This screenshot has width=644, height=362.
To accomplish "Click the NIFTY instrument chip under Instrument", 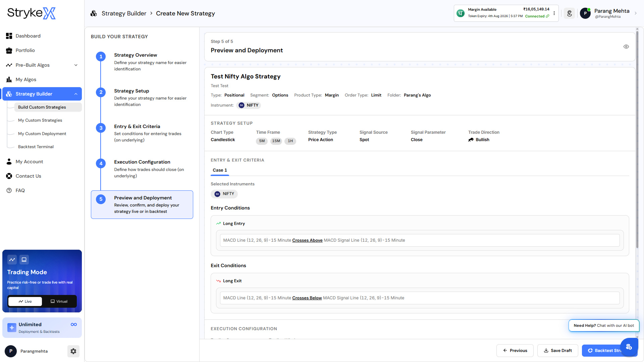I will 249,105.
